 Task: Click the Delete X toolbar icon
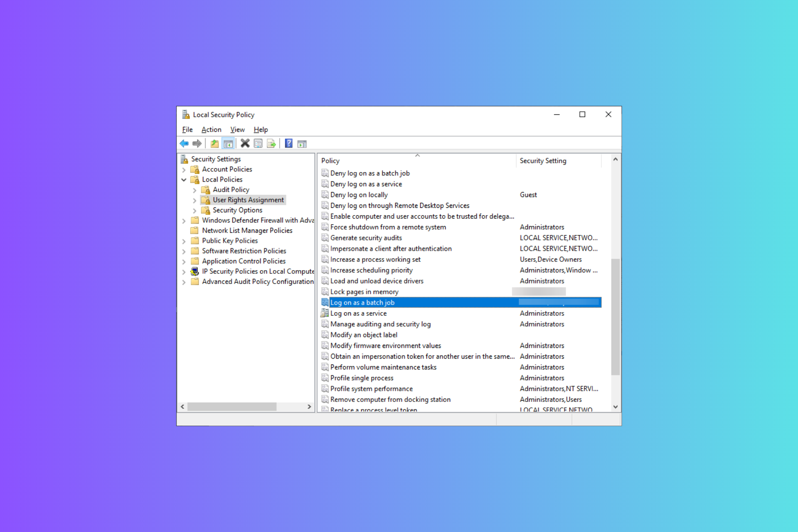[x=245, y=143]
